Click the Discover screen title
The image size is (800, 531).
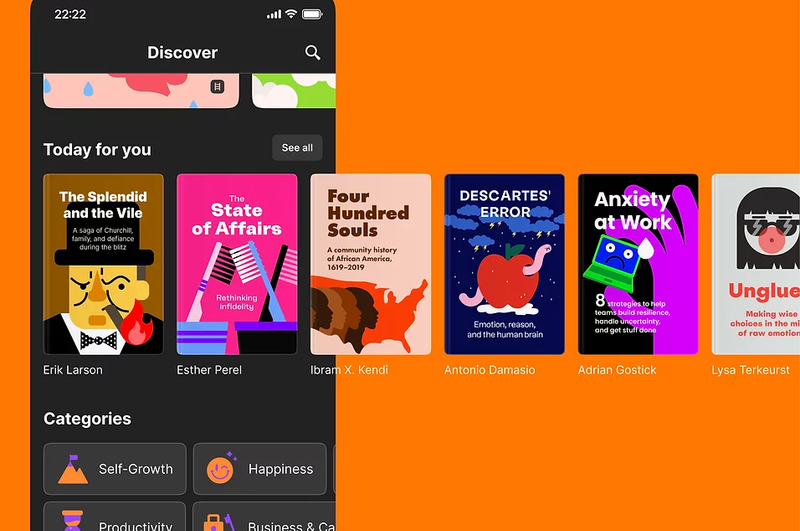[182, 53]
